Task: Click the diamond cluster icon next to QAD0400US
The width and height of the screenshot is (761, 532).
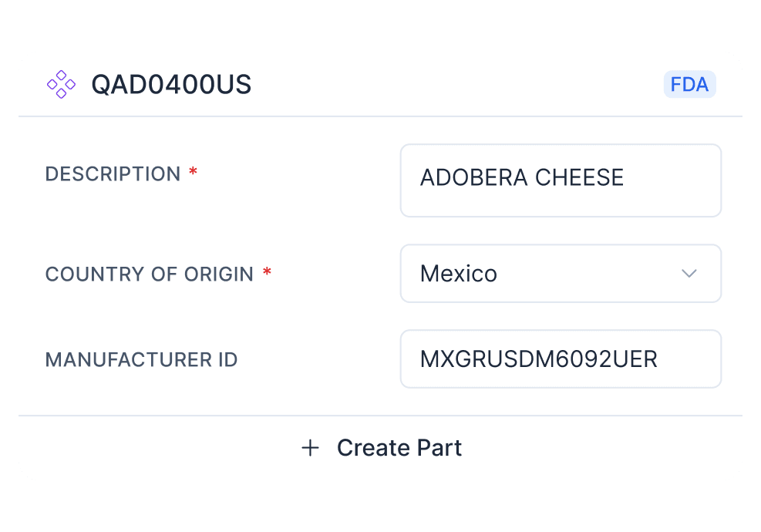Action: (61, 84)
